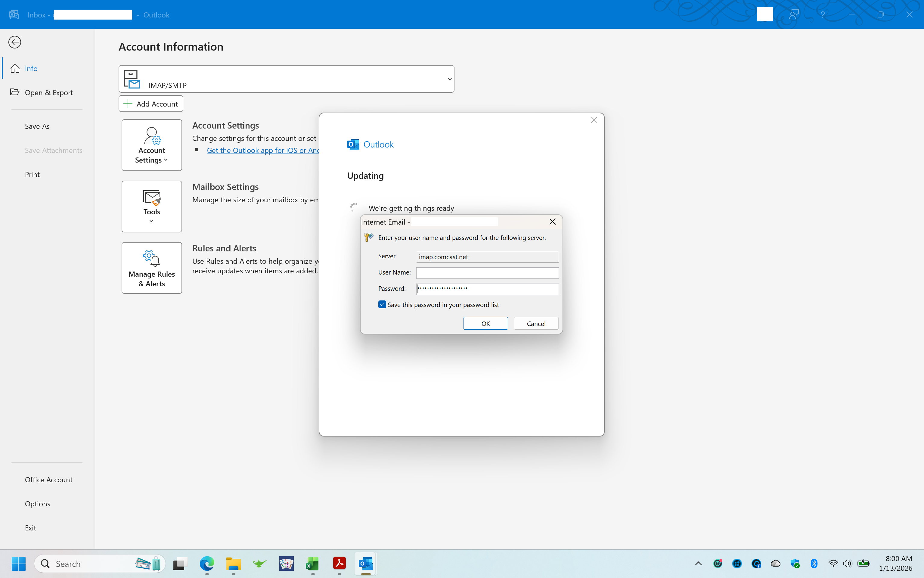Open Manage Rules & Alerts
Screen dimensions: 924x578
pyautogui.click(x=152, y=268)
